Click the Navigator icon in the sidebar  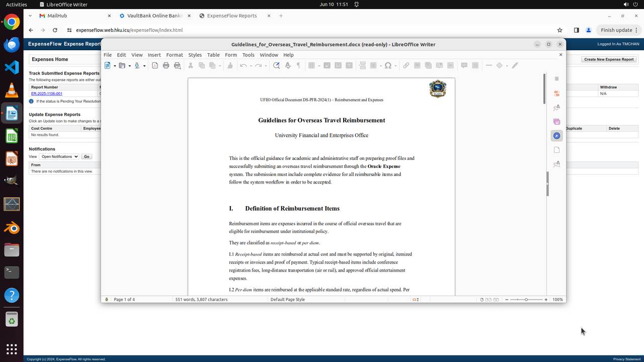(x=556, y=136)
